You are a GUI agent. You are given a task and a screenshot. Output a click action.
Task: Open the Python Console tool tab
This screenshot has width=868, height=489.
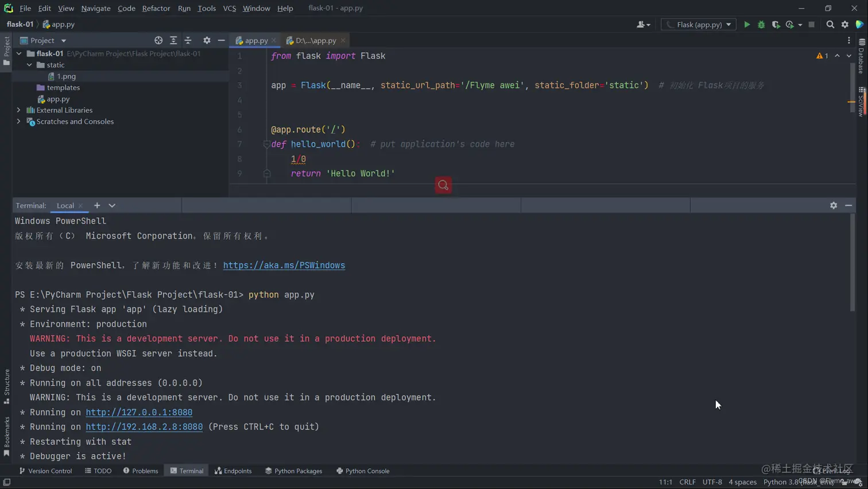point(363,471)
